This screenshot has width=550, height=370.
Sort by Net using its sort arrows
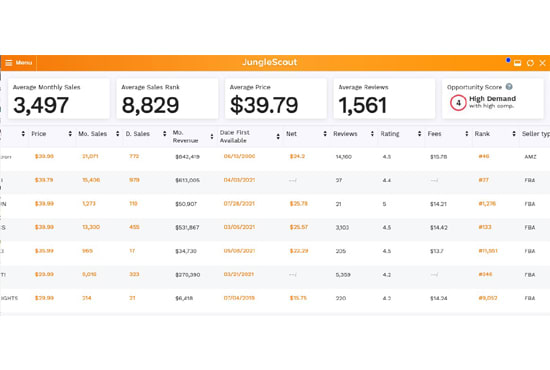pyautogui.click(x=325, y=134)
